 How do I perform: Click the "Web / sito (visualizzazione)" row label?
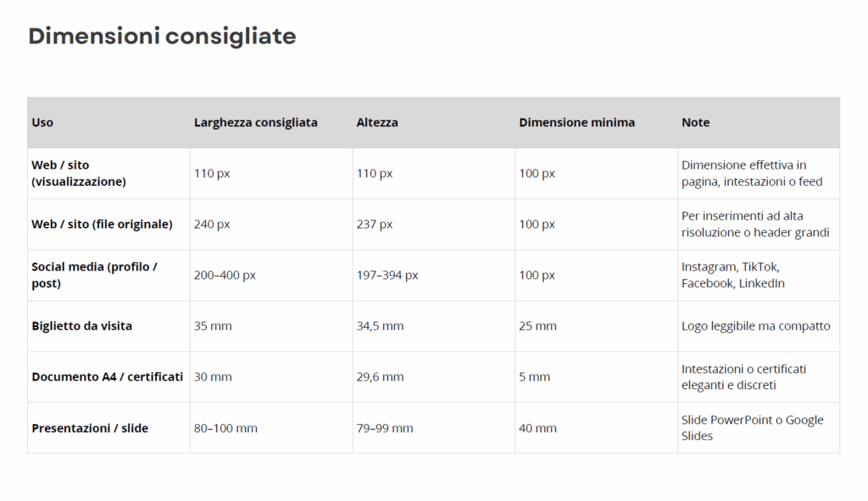pyautogui.click(x=78, y=173)
